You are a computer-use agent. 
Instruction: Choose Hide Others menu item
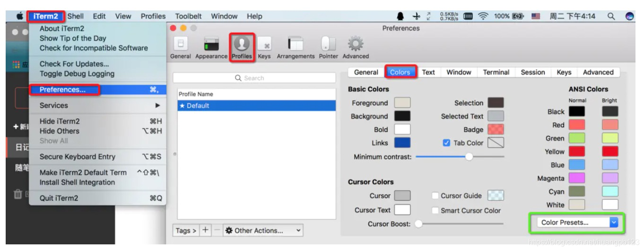(x=97, y=131)
